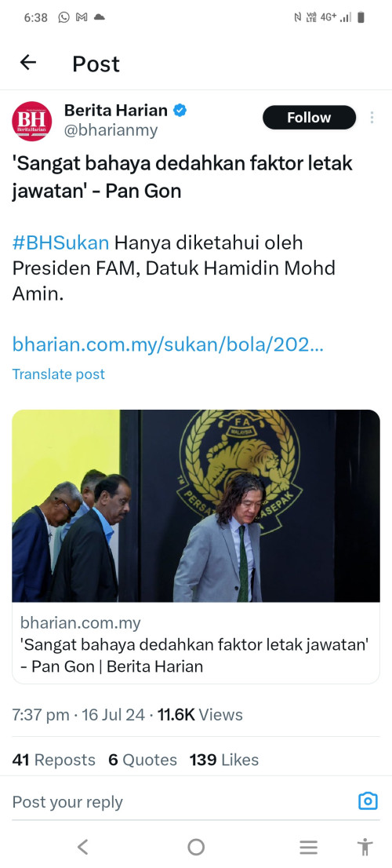Image resolution: width=392 pixels, height=868 pixels.
Task: Open the three-dot post options menu
Action: pyautogui.click(x=372, y=118)
